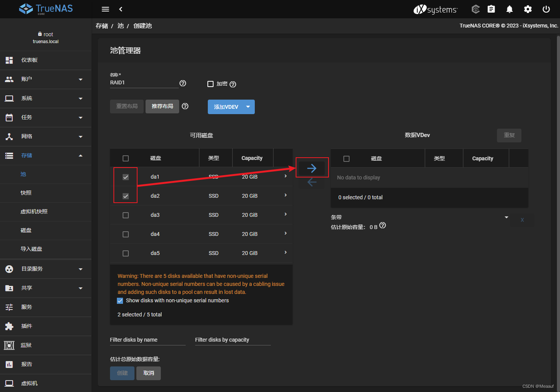Open the settings gear menu

point(528,9)
